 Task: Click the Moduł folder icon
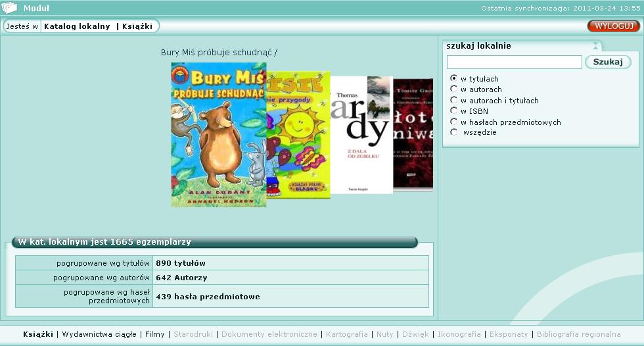pos(9,7)
